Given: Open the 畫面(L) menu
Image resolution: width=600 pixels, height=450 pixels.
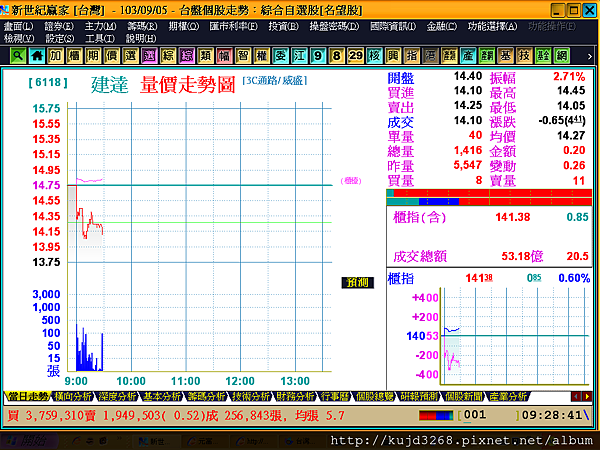Looking at the screenshot, I should click(18, 26).
